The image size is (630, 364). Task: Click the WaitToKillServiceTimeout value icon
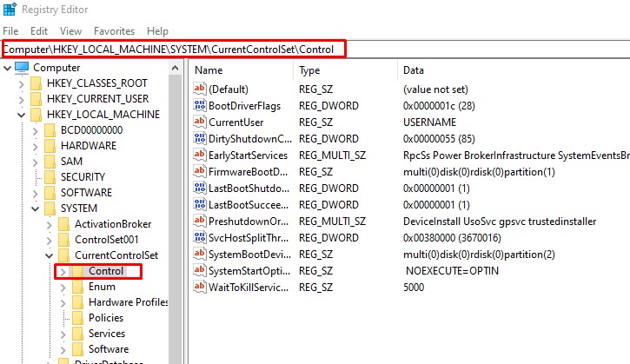(x=200, y=287)
